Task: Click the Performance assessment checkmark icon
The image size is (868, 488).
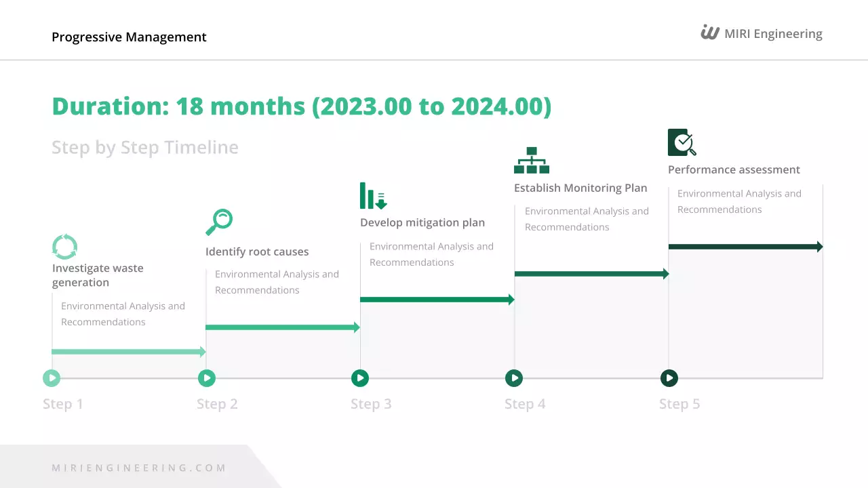Action: click(682, 142)
